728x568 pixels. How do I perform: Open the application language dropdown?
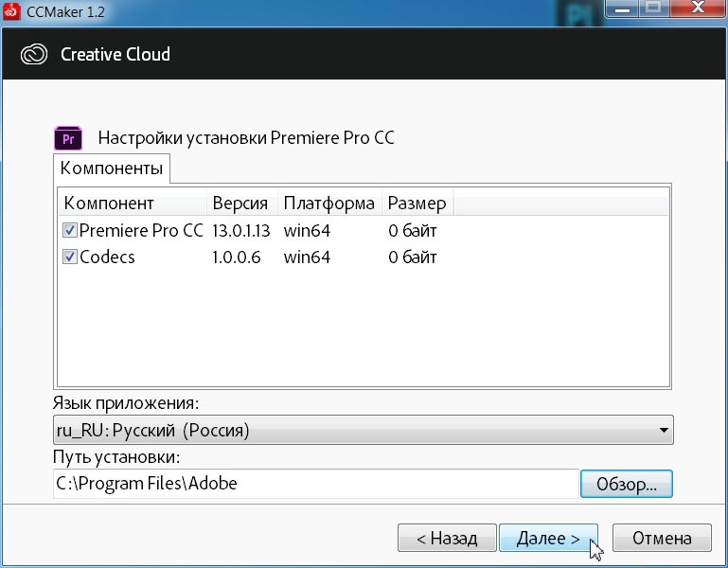pyautogui.click(x=364, y=430)
